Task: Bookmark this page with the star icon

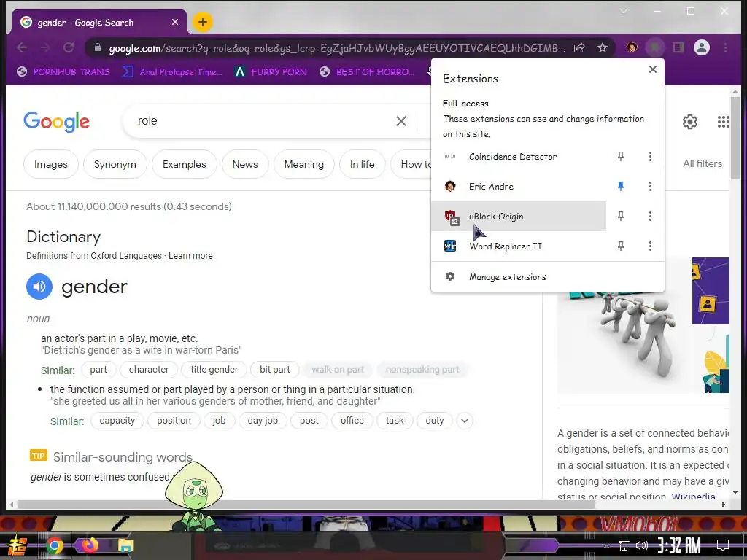Action: click(x=602, y=47)
